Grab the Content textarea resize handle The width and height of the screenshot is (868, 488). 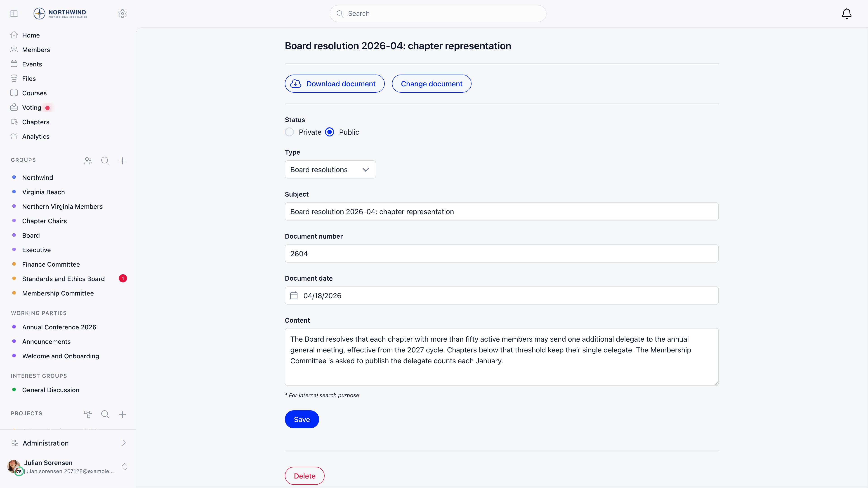click(x=716, y=383)
